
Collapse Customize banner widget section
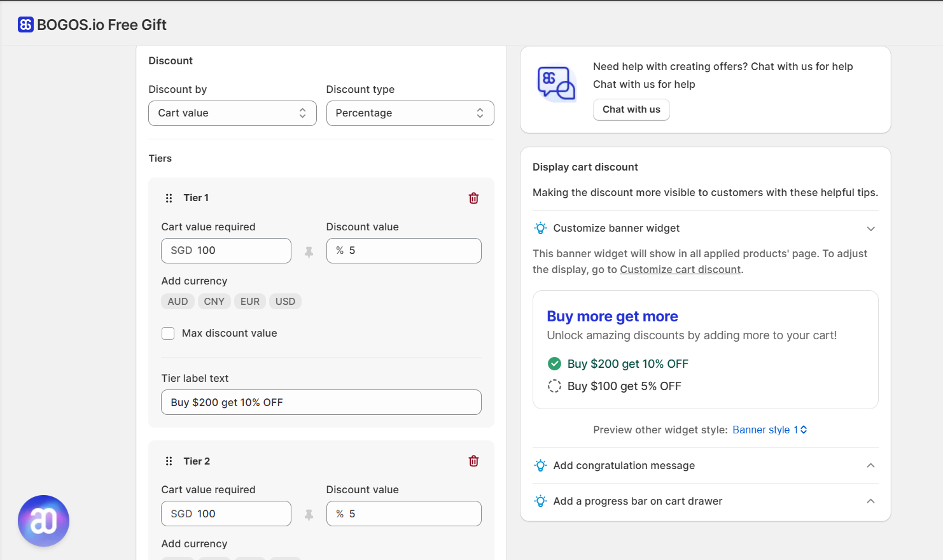(x=870, y=228)
